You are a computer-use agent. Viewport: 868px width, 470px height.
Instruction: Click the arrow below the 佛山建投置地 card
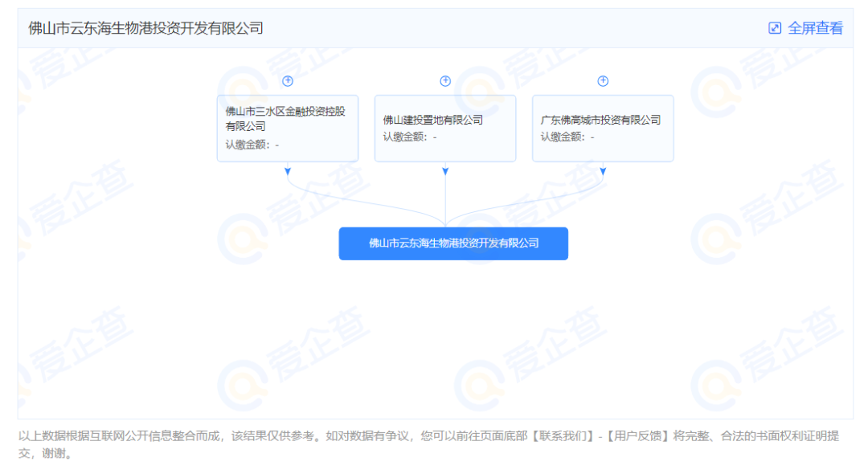click(445, 171)
